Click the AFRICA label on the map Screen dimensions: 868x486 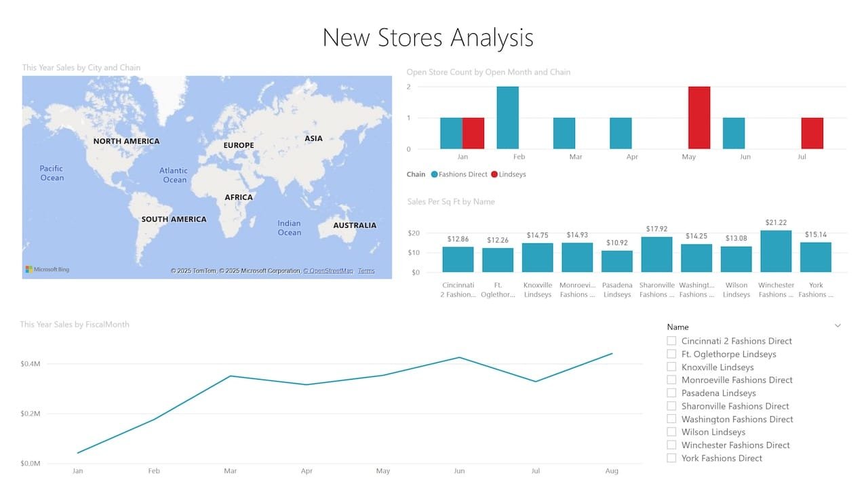point(239,197)
